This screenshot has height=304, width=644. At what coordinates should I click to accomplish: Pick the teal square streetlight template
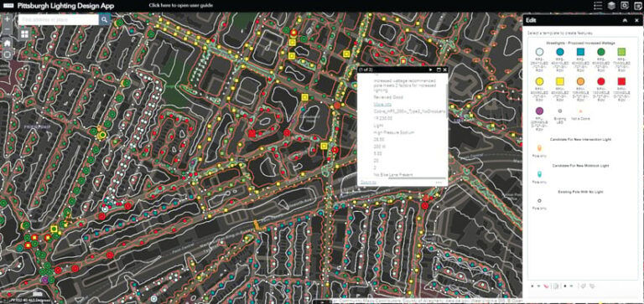tap(581, 52)
